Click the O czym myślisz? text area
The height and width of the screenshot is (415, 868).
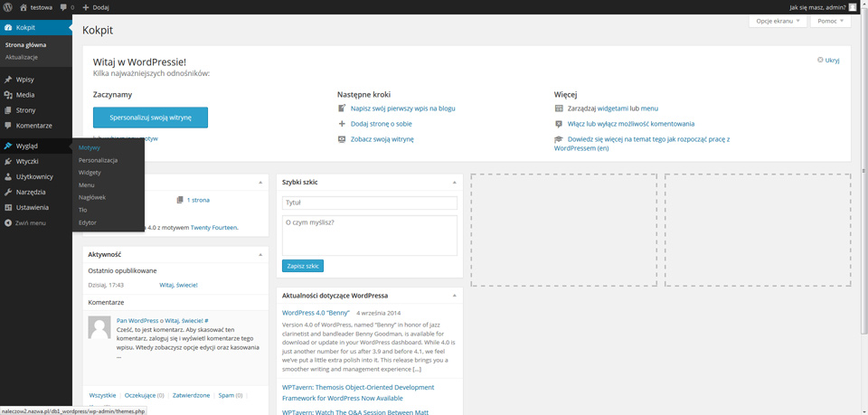pos(370,235)
